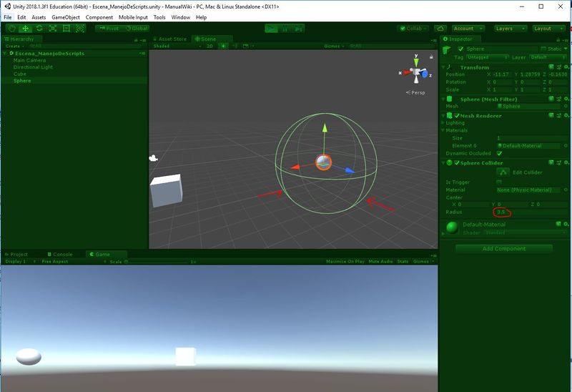Screen dimensions: 572x392
Task: Collapse the Escena_ManejoDeScripts scene
Action: (5, 53)
